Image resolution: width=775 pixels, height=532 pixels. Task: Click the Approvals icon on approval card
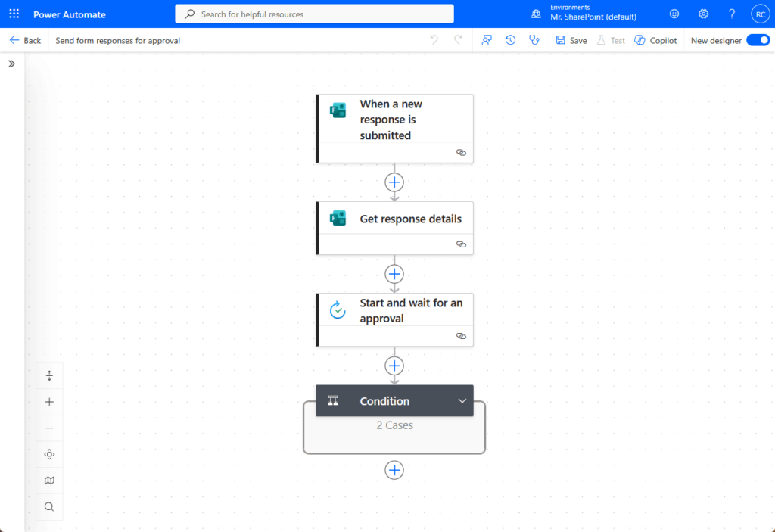(x=338, y=310)
